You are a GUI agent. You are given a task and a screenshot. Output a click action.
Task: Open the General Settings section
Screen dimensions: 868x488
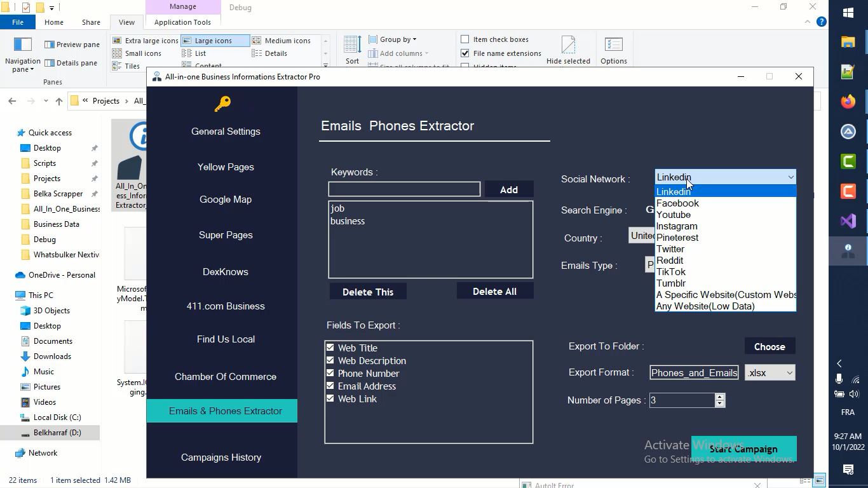pos(226,132)
